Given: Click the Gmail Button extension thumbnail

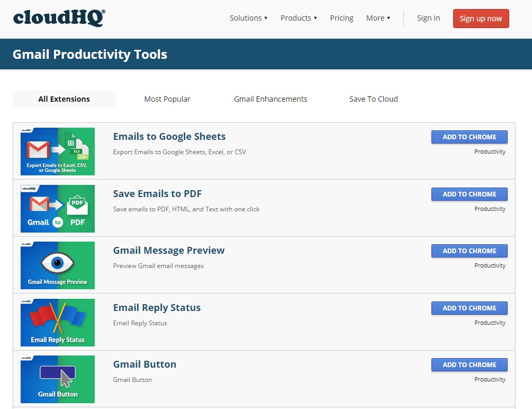Looking at the screenshot, I should pyautogui.click(x=58, y=379).
